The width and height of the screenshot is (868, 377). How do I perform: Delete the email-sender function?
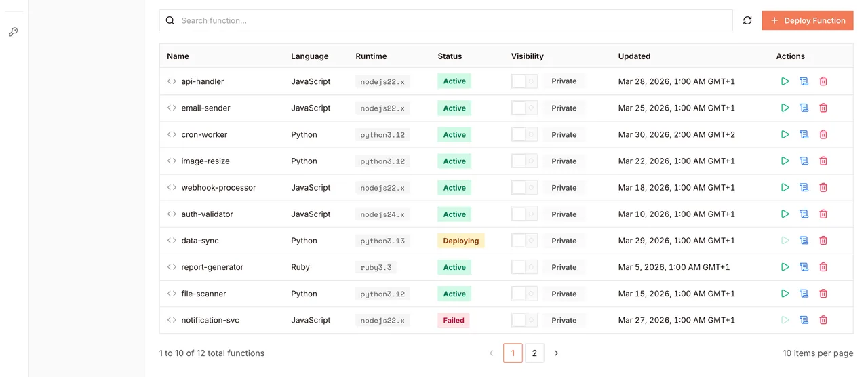(x=823, y=108)
